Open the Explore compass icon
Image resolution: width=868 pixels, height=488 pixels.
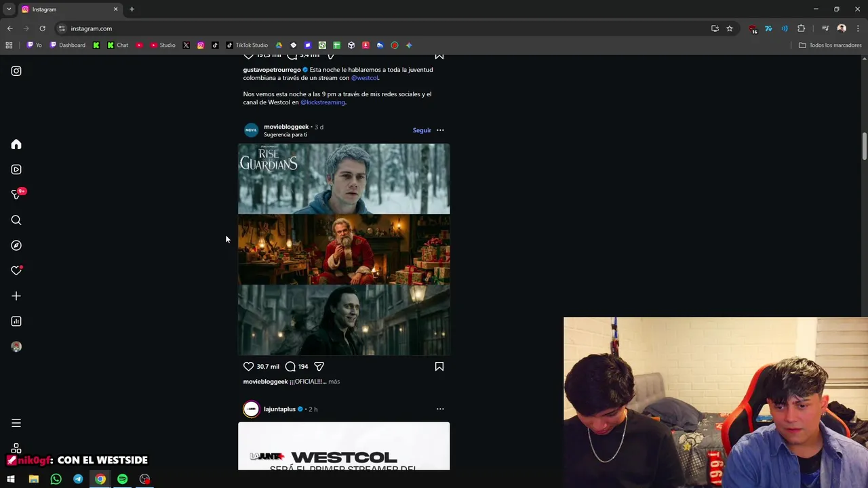16,245
